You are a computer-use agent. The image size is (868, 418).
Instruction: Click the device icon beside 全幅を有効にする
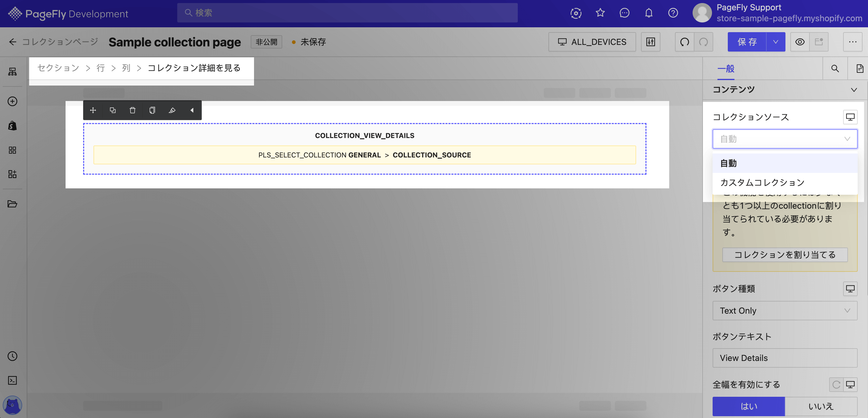click(x=850, y=384)
